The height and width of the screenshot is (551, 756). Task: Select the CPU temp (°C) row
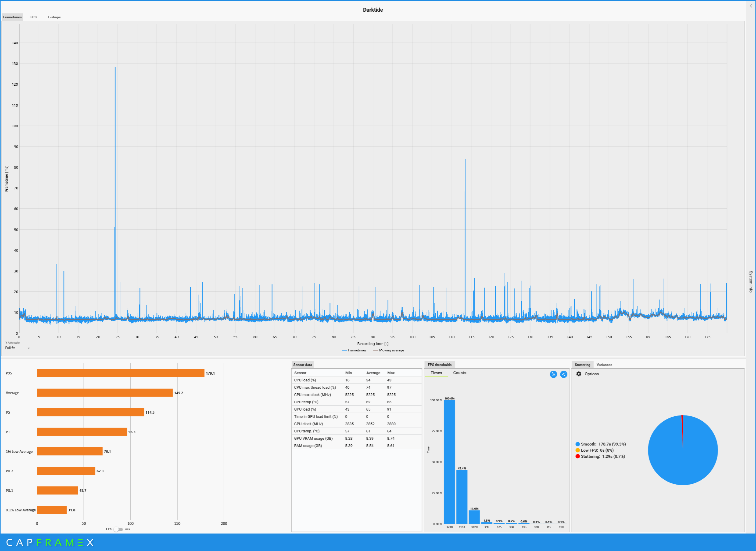(x=357, y=402)
